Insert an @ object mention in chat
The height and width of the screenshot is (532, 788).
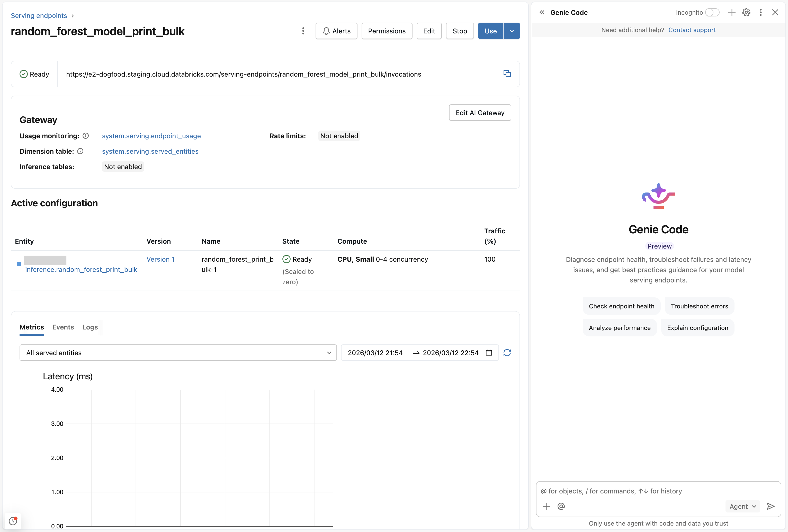point(561,506)
